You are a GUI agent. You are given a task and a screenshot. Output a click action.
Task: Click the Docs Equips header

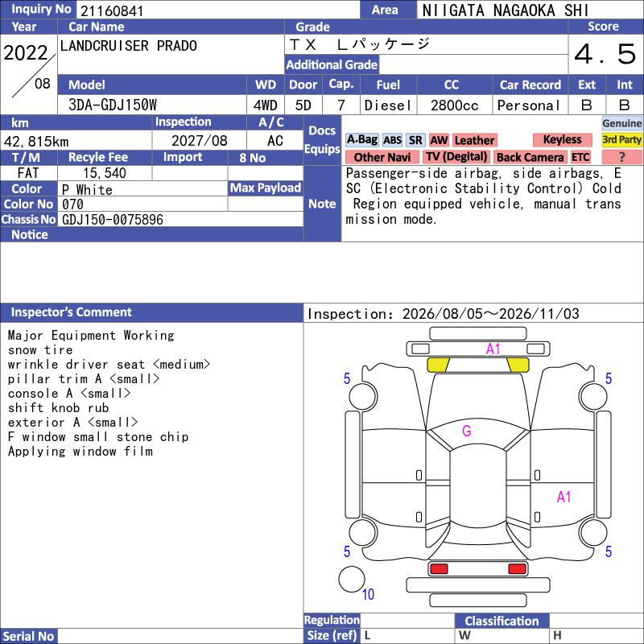(x=323, y=139)
